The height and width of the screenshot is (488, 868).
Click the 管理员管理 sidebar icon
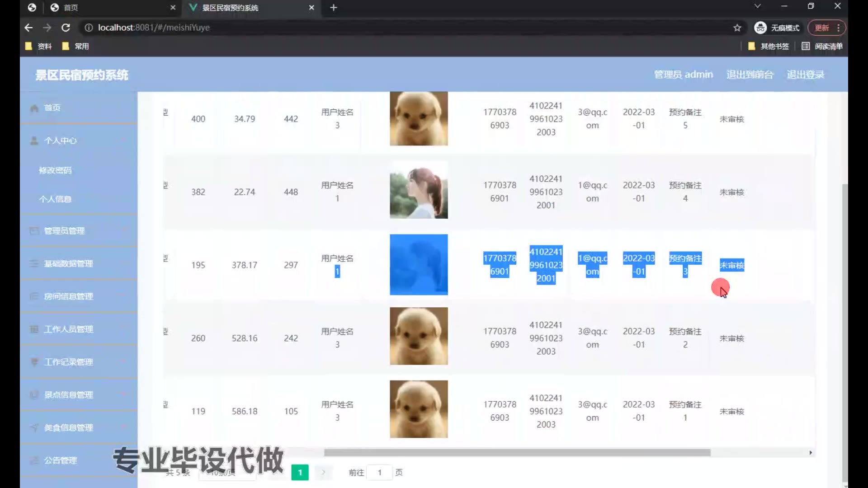(x=34, y=231)
